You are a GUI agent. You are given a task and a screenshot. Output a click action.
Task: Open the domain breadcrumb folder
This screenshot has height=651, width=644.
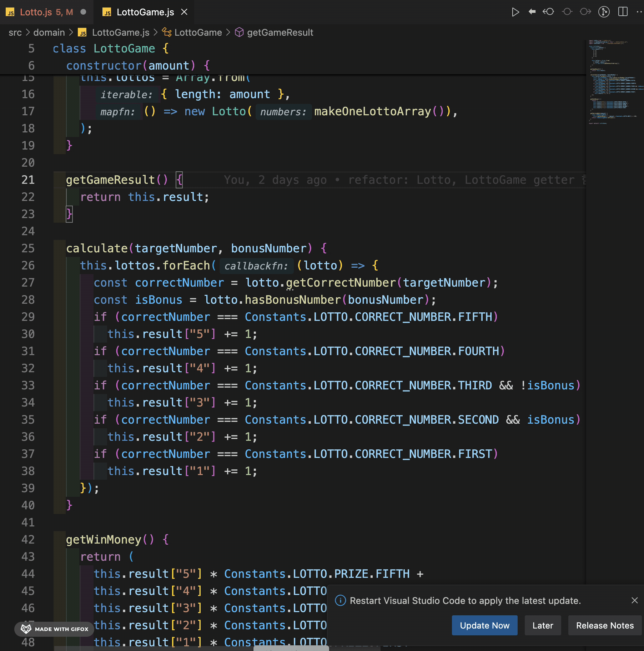(x=49, y=32)
